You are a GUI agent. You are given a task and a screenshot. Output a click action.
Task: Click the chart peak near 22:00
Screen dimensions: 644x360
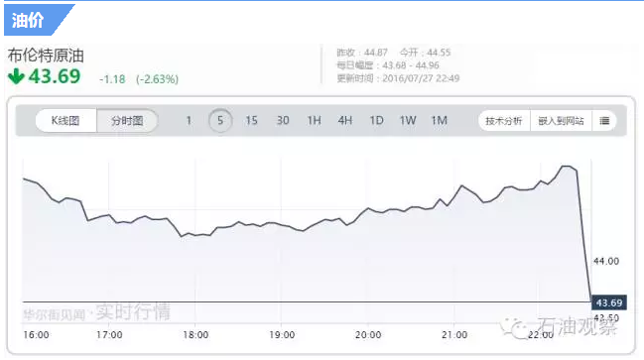(566, 167)
